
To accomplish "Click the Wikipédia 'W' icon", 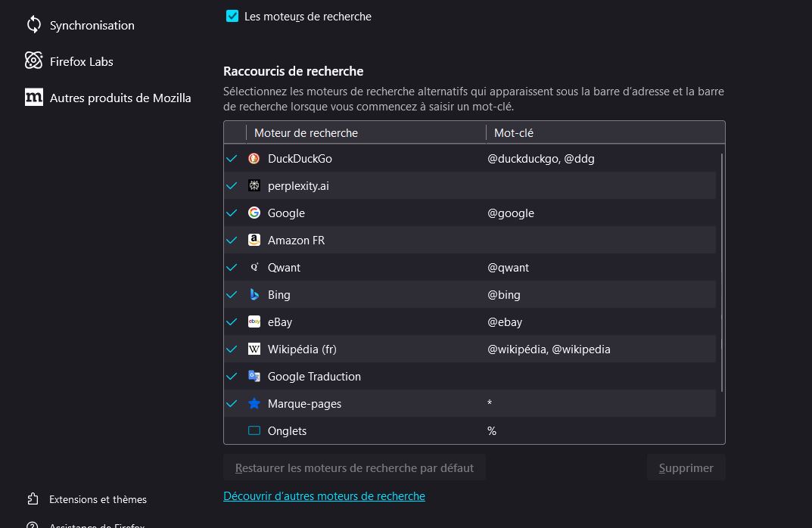I will pos(254,349).
